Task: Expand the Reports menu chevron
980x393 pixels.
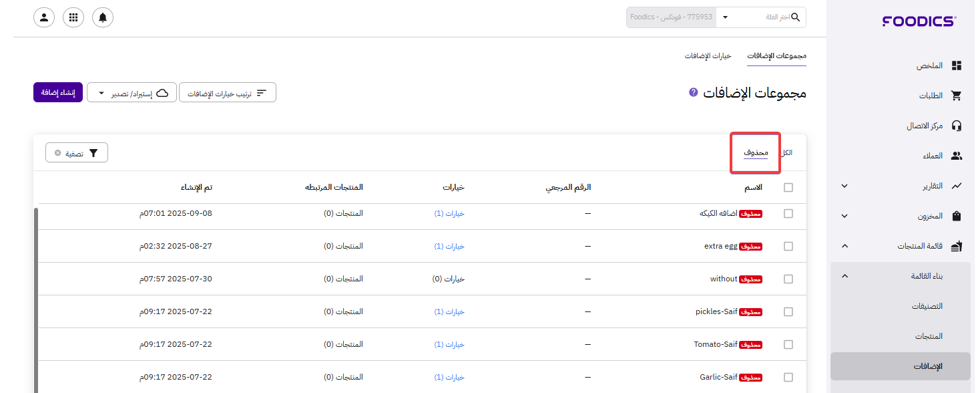Action: (x=844, y=186)
